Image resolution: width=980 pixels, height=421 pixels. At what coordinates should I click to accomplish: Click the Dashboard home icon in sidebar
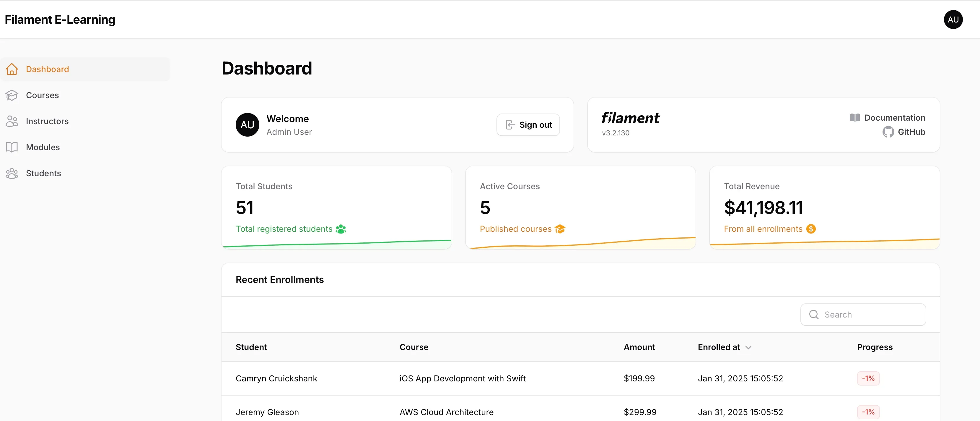point(12,69)
